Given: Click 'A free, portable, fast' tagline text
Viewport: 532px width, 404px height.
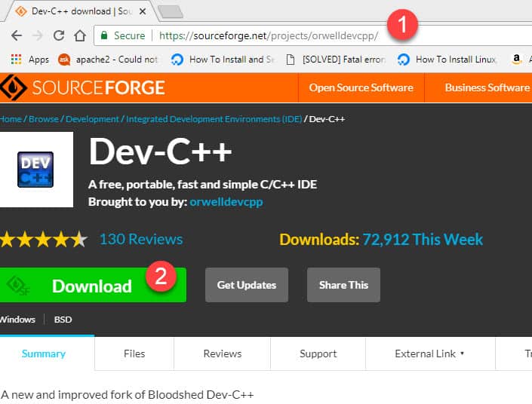Looking at the screenshot, I should pos(202,185).
